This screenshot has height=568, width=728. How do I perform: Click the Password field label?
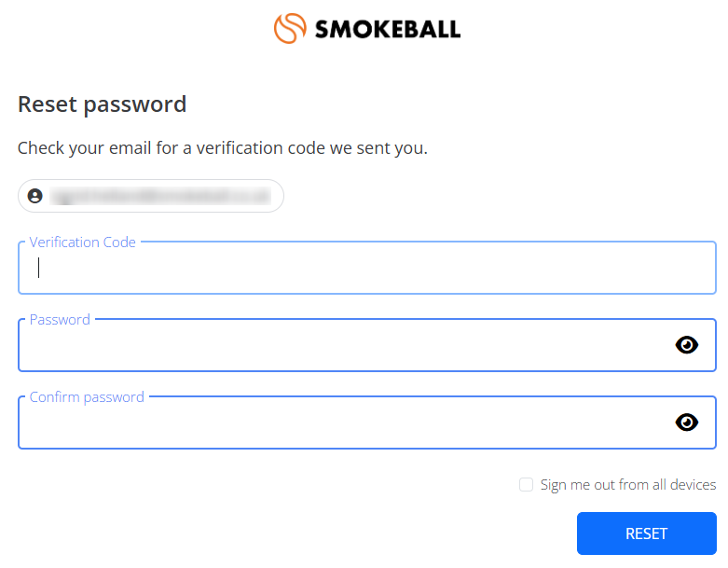point(60,320)
